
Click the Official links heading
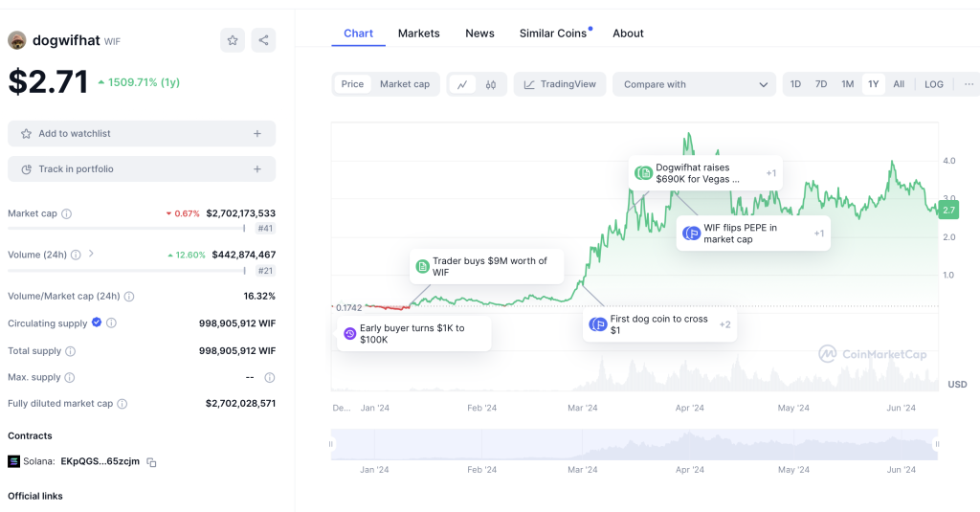(35, 497)
